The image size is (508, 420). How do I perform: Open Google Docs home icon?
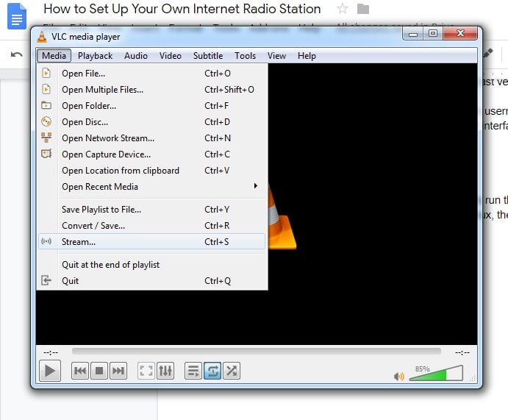(x=16, y=16)
